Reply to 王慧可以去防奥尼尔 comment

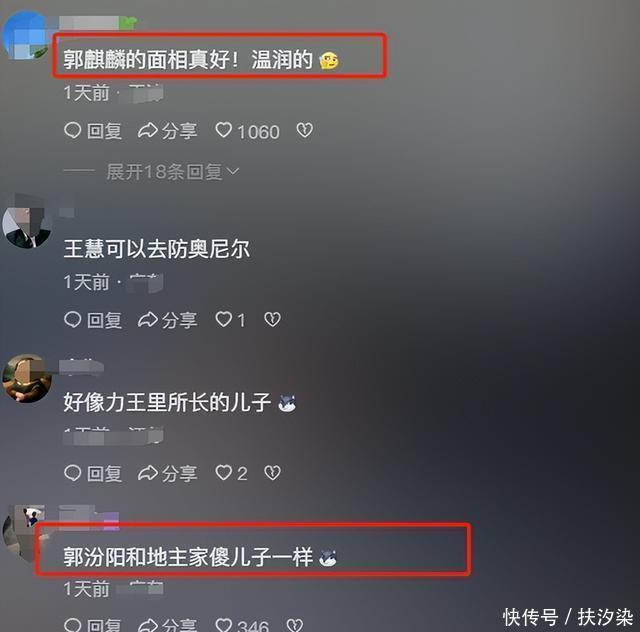[x=93, y=320]
